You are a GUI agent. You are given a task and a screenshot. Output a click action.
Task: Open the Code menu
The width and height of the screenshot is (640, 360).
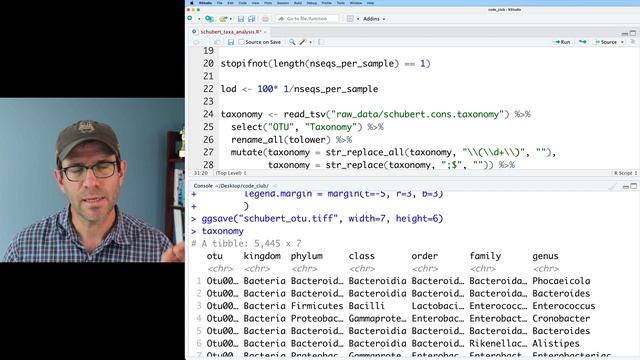pos(242,3)
